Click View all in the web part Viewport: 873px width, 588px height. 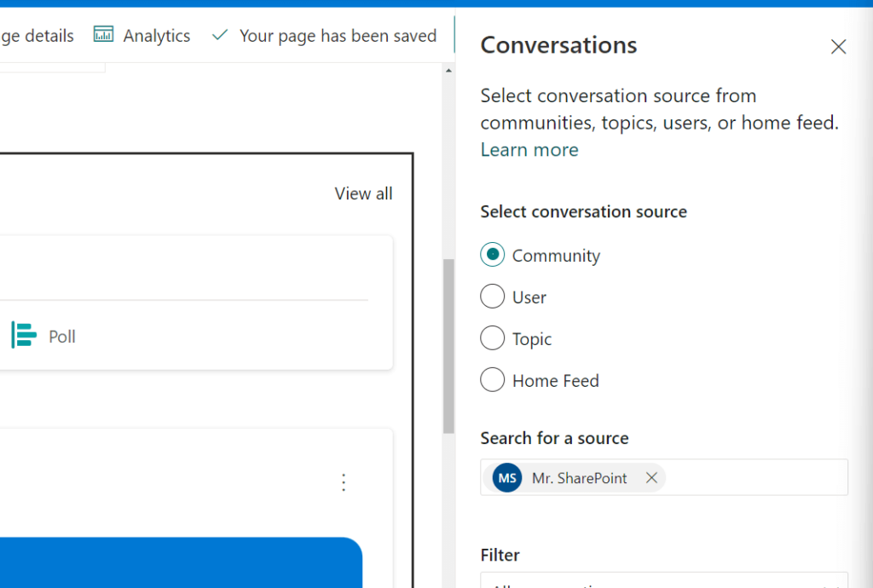tap(363, 193)
